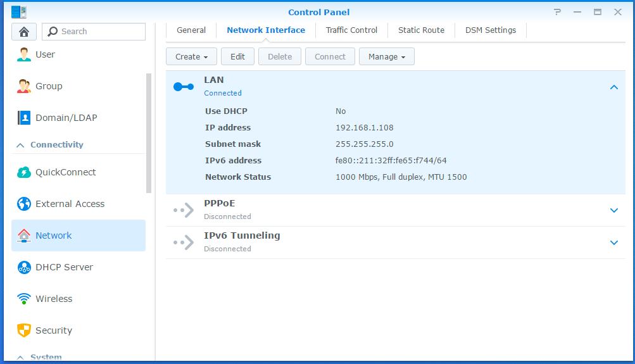Select External Access label in sidebar
Viewport: 635px width, 364px height.
pos(70,204)
